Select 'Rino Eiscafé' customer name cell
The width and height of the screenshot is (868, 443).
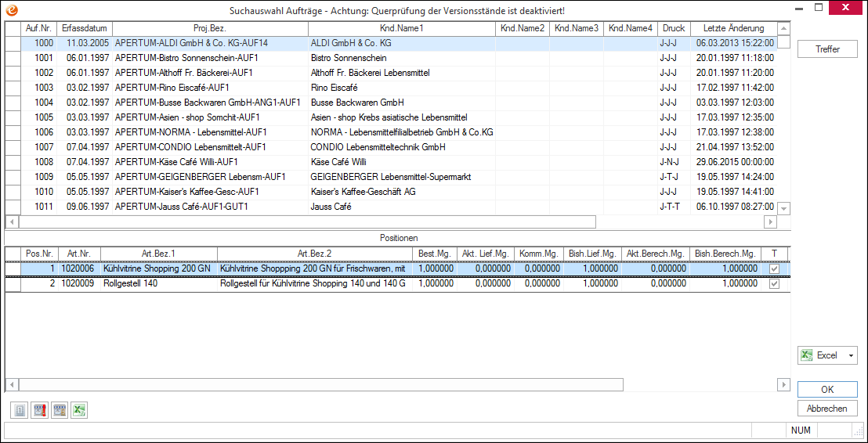click(x=401, y=88)
